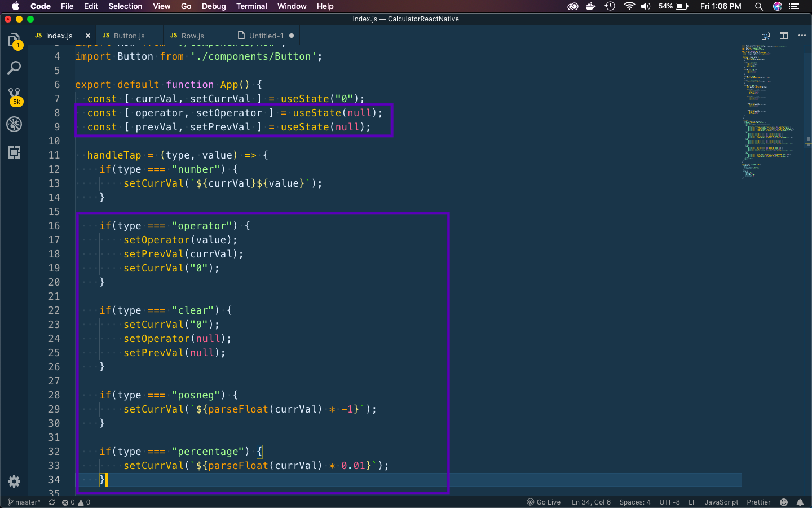Click the synchronize changes icon in status bar
Image resolution: width=812 pixels, height=508 pixels.
point(52,502)
